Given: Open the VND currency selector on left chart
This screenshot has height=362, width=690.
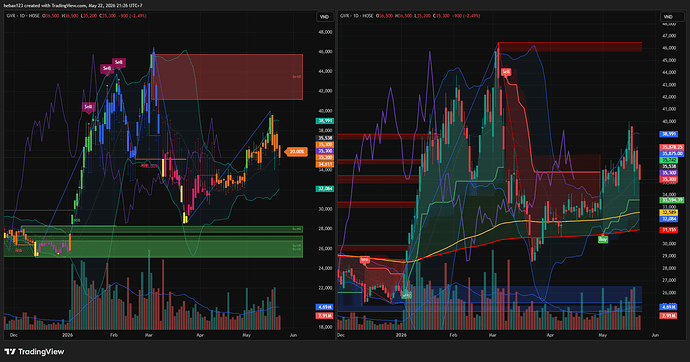Looking at the screenshot, I should (324, 17).
